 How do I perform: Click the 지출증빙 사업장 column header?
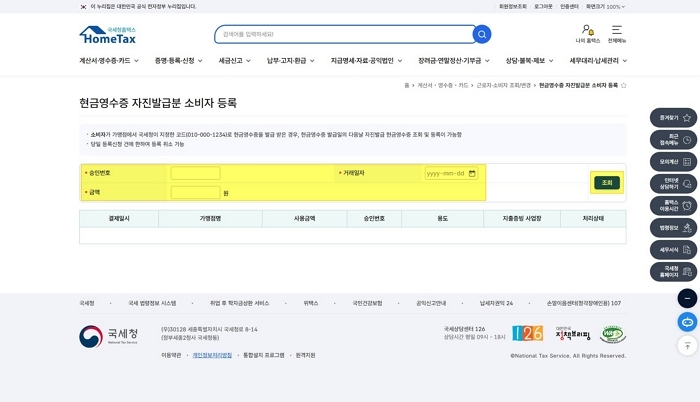point(522,218)
